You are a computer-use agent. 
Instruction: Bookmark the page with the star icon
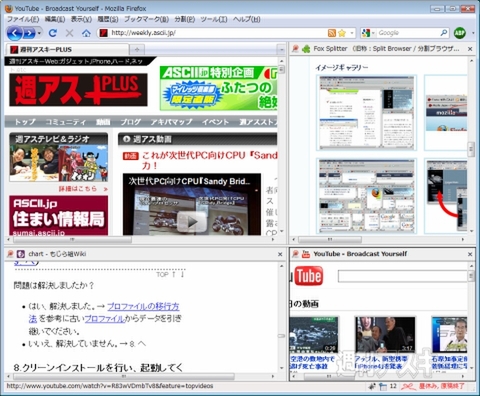pos(342,33)
